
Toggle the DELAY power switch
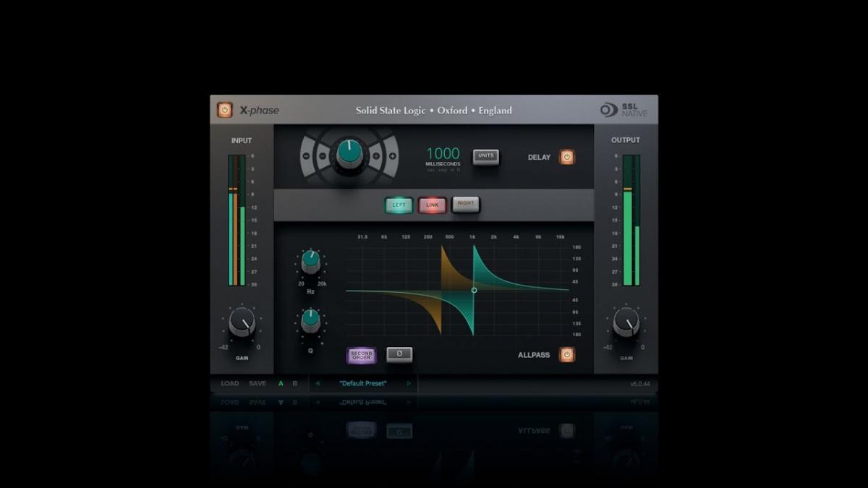click(x=567, y=157)
